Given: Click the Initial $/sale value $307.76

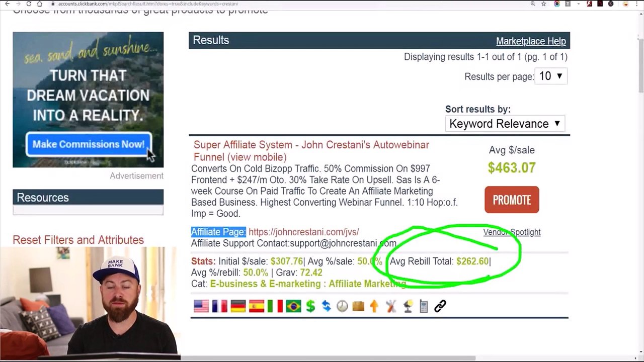Looking at the screenshot, I should tap(287, 261).
